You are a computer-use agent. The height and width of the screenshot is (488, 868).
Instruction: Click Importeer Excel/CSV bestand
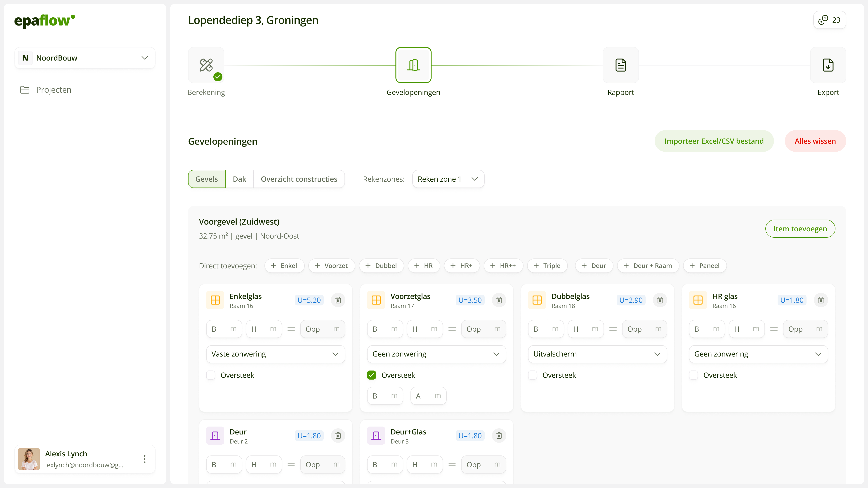point(714,141)
